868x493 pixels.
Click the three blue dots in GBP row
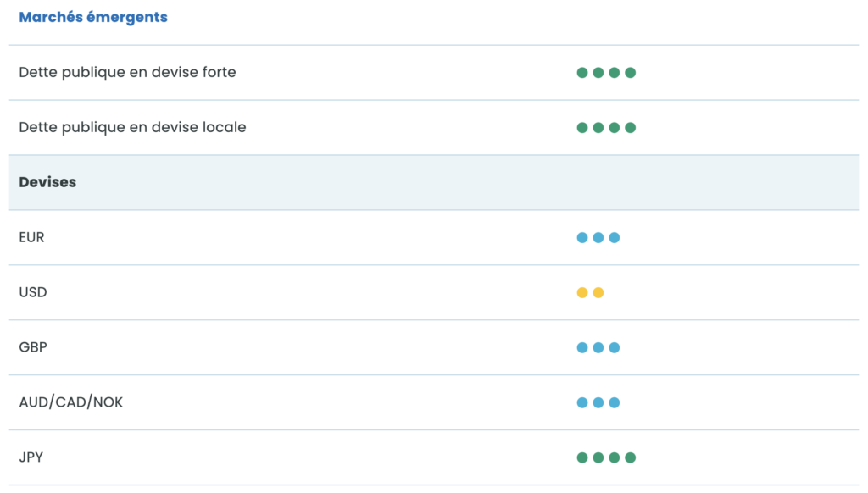click(x=598, y=348)
